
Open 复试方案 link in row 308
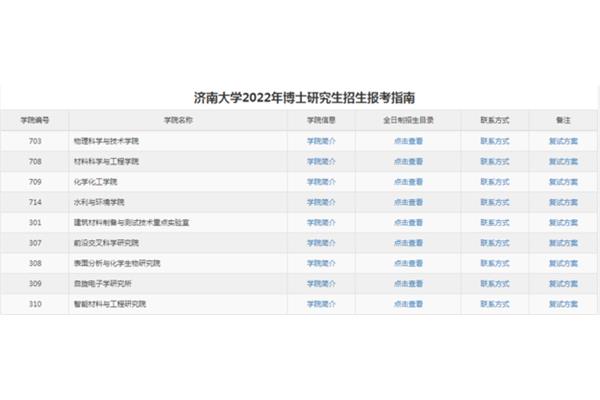563,263
